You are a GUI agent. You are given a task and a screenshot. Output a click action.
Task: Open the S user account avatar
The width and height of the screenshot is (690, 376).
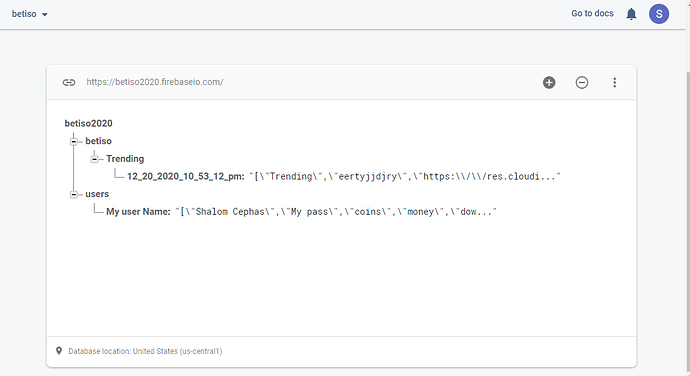(x=659, y=14)
